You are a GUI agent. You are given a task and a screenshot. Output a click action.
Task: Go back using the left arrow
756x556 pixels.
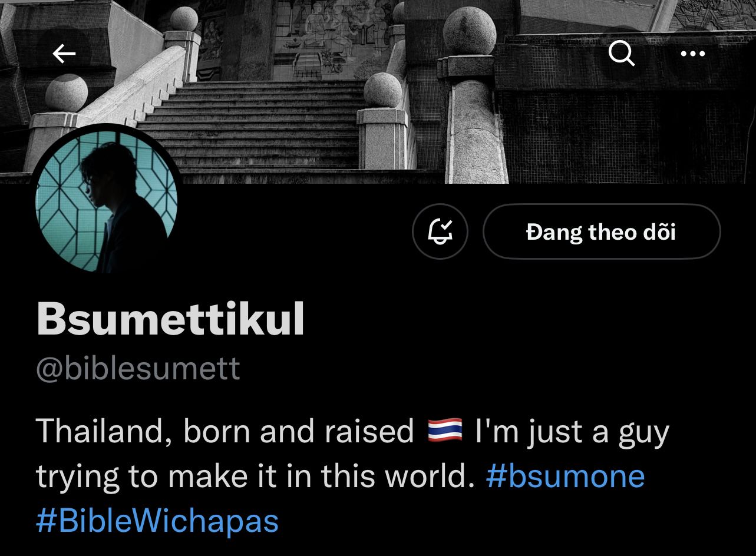click(64, 54)
